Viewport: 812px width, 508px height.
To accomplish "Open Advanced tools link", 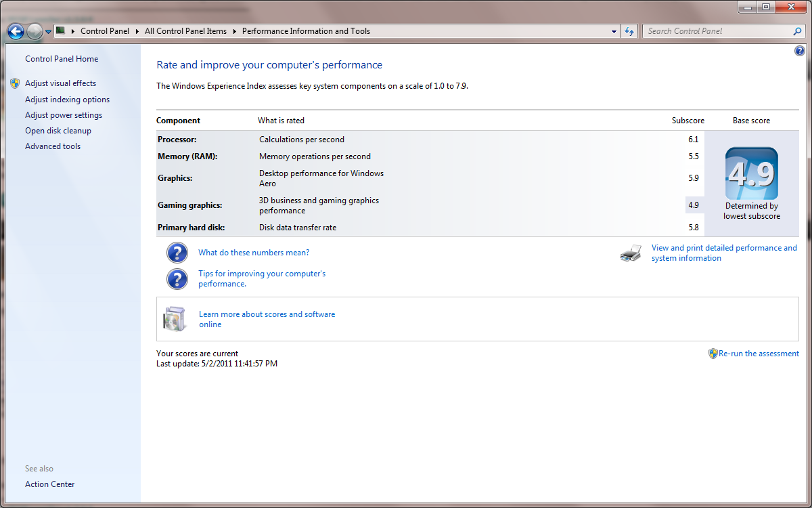I will (x=53, y=146).
